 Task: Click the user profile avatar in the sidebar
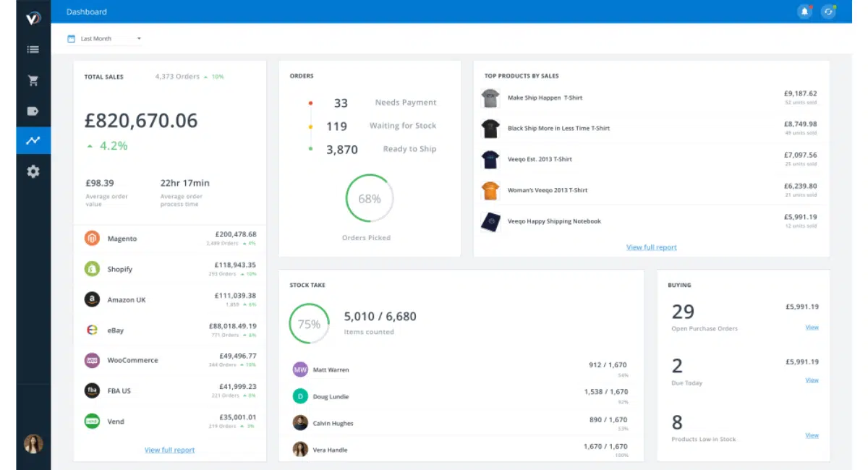click(33, 443)
